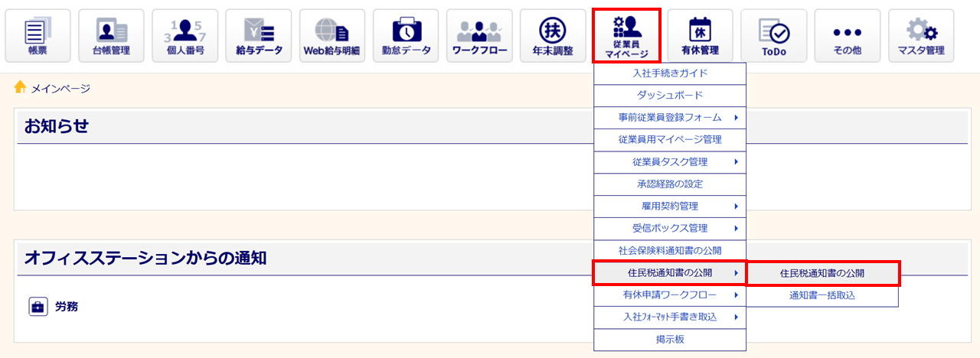The image size is (980, 358).
Task: Expand 雇用契約管理 submenu
Action: click(x=670, y=207)
